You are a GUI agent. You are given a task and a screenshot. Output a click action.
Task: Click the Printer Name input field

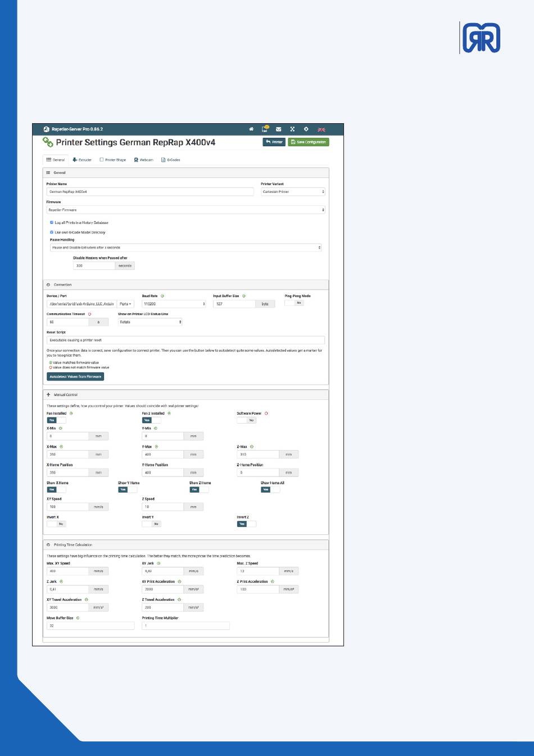pos(150,192)
